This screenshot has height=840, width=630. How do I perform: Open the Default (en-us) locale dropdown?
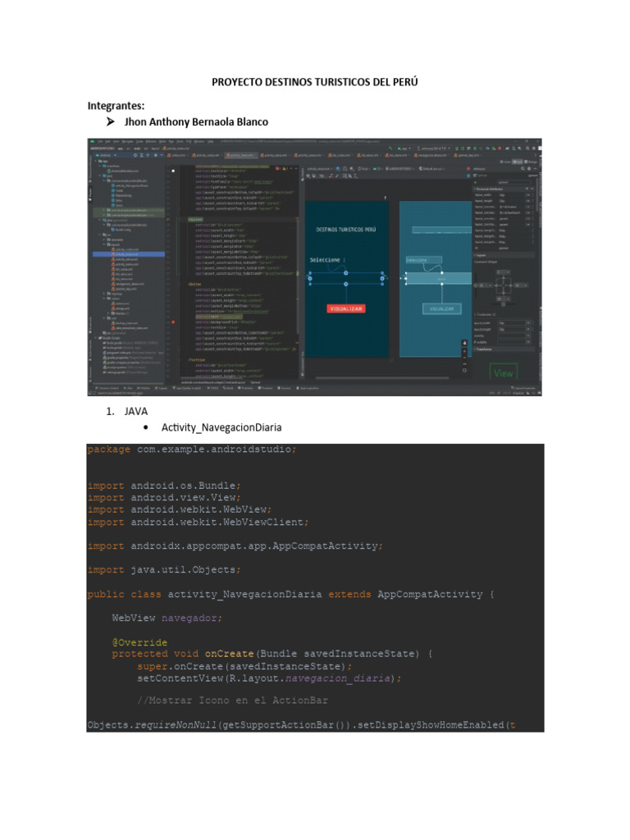click(x=431, y=169)
